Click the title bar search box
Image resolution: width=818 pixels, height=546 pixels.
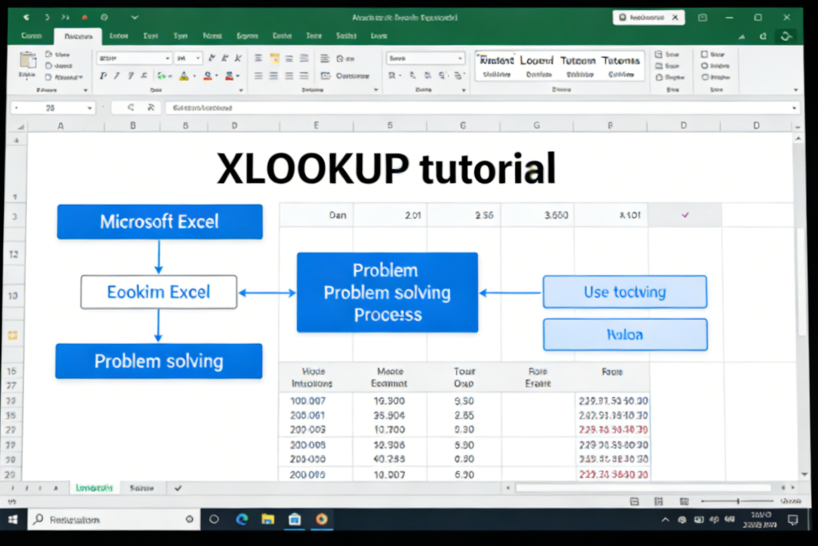coord(648,17)
